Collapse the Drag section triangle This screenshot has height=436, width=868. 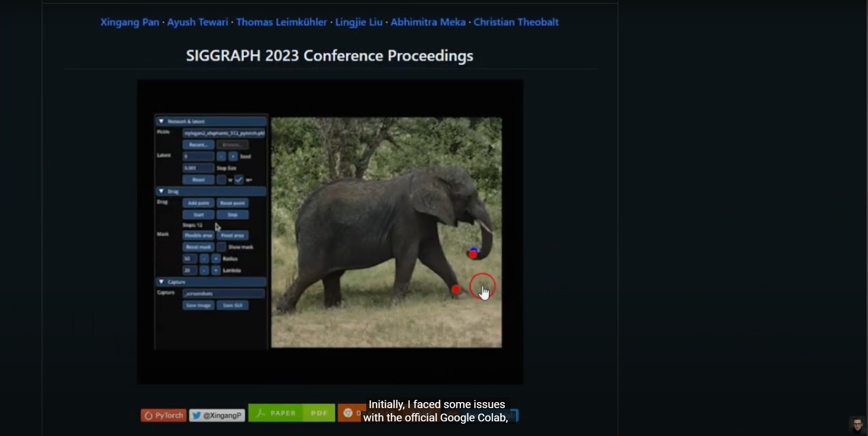click(x=161, y=191)
